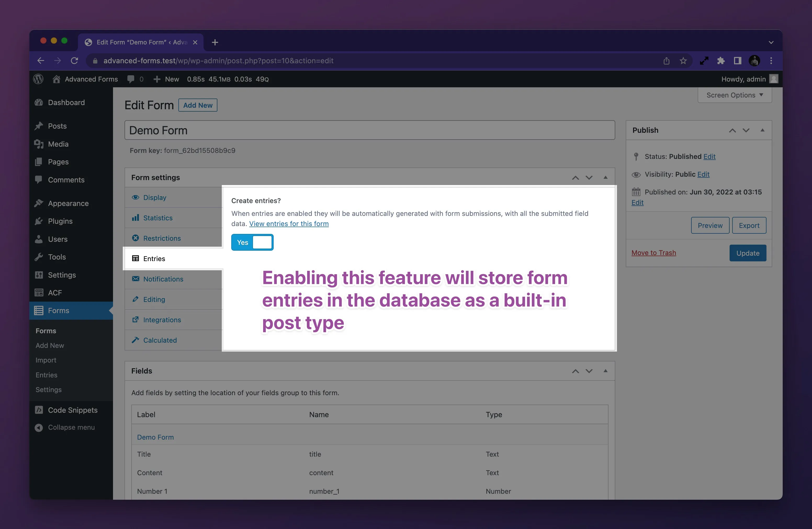Click the WordPress logo in admin bar
This screenshot has height=529, width=812.
[38, 79]
